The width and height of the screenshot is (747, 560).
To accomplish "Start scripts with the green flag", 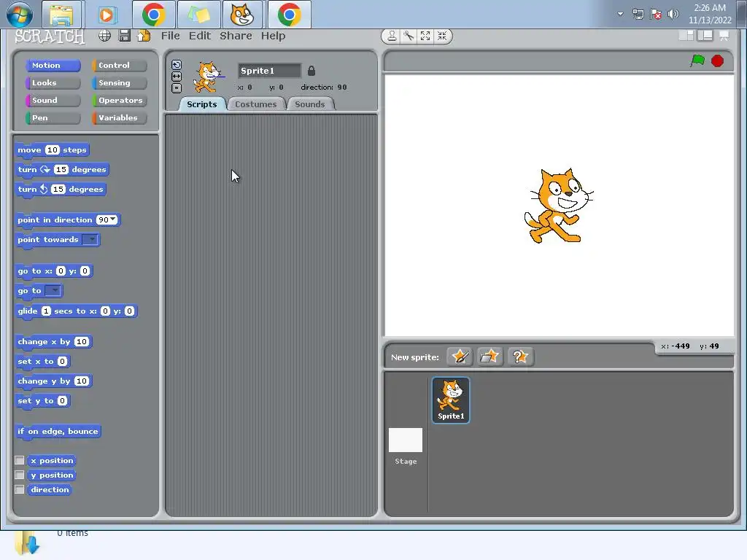I will pos(697,61).
